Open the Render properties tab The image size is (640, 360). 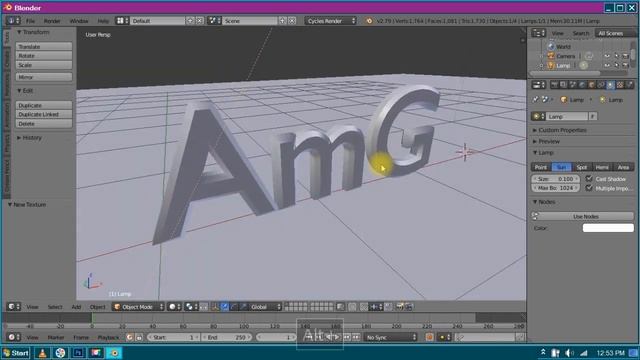click(x=554, y=85)
